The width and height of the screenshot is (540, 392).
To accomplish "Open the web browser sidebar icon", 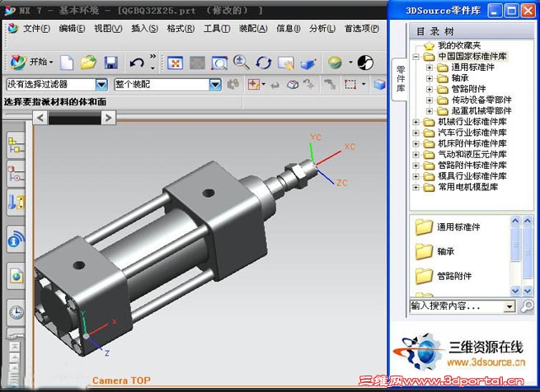I will pos(16,276).
